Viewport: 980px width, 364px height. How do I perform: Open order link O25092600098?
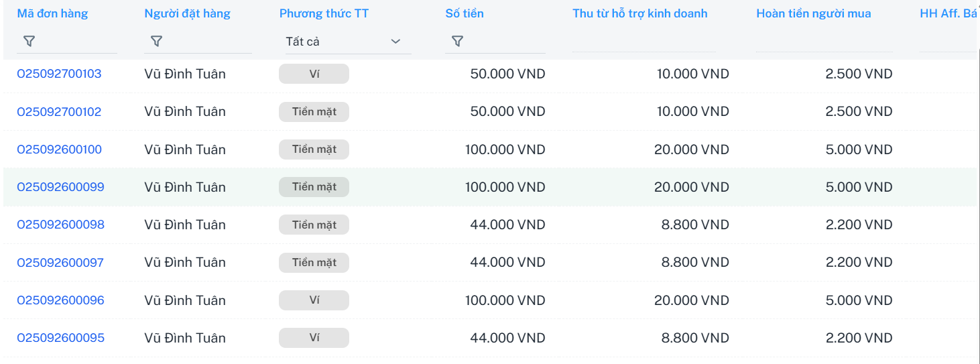click(x=60, y=225)
